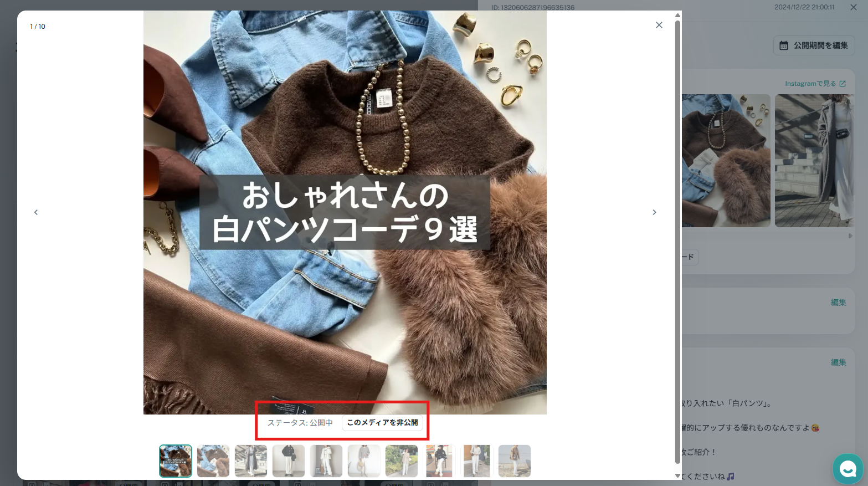Screen dimensions: 868x486
Task: Go to next image with right chevron
Action: coord(654,212)
